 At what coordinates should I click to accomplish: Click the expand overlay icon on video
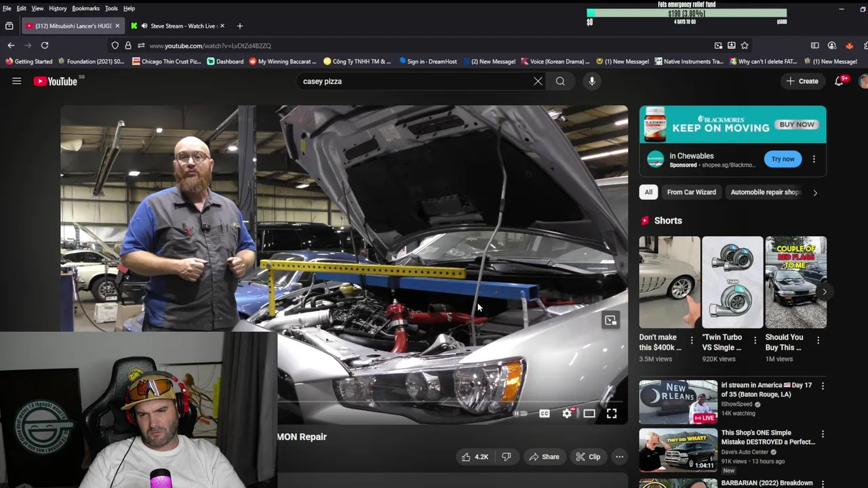tap(611, 320)
